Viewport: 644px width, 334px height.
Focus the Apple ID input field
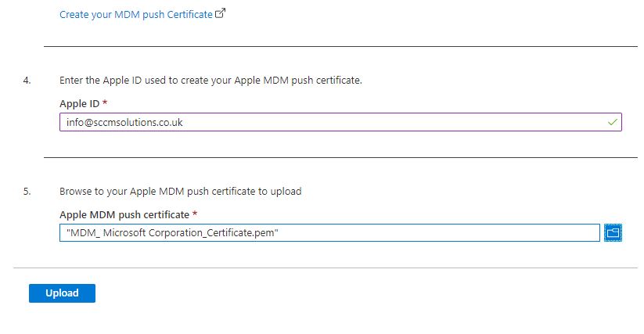(x=329, y=122)
